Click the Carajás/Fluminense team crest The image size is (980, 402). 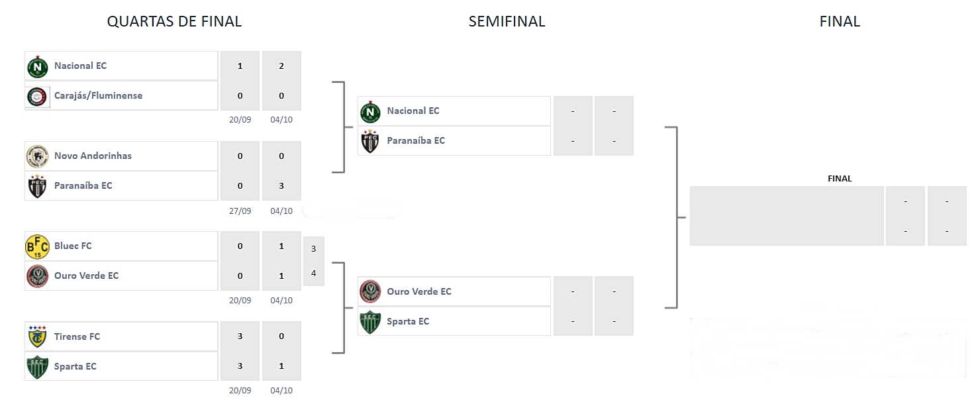pyautogui.click(x=37, y=96)
